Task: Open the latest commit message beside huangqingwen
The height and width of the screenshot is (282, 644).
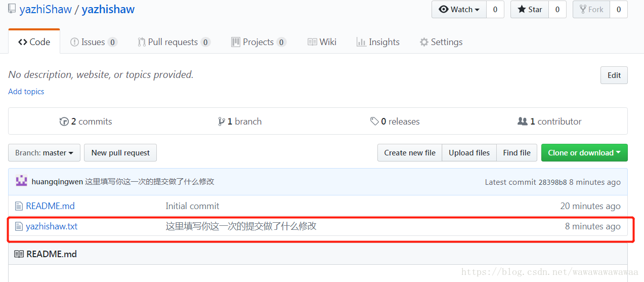Action: coord(150,182)
